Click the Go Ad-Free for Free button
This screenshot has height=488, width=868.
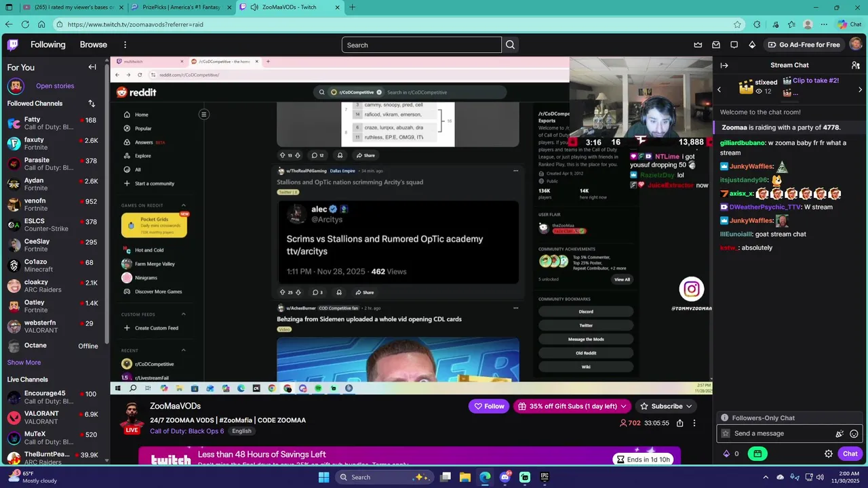[x=804, y=45]
